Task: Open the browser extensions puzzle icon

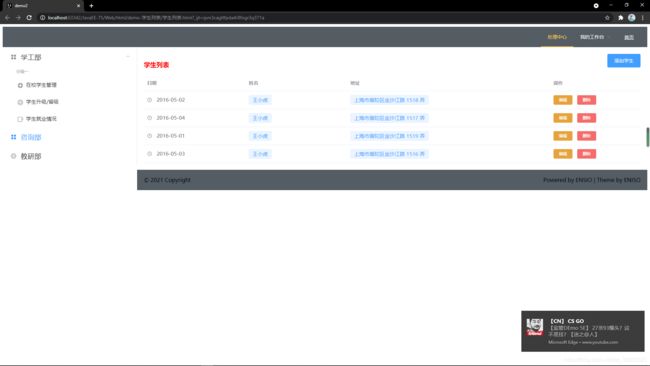Action: coord(621,18)
